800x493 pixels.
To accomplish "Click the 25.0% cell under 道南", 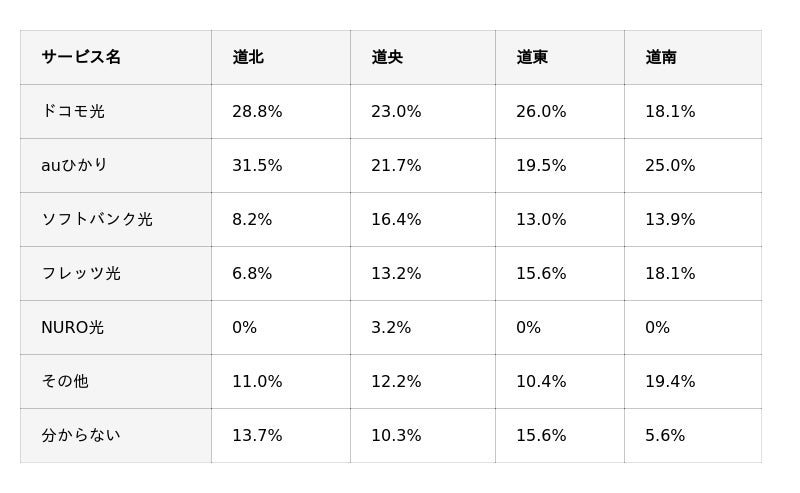I will click(x=670, y=165).
